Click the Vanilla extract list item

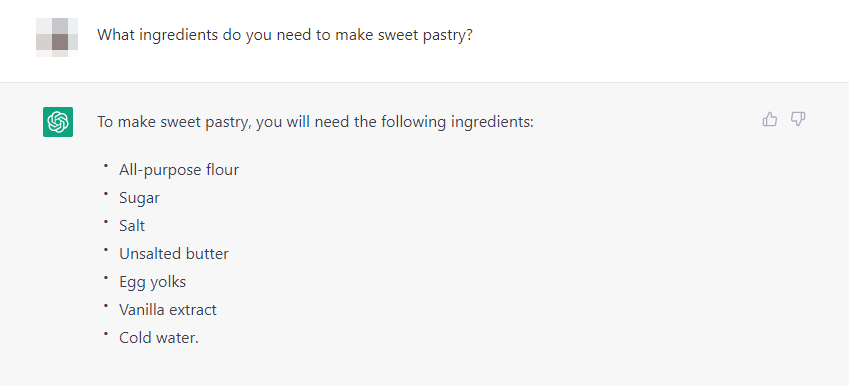(x=168, y=310)
